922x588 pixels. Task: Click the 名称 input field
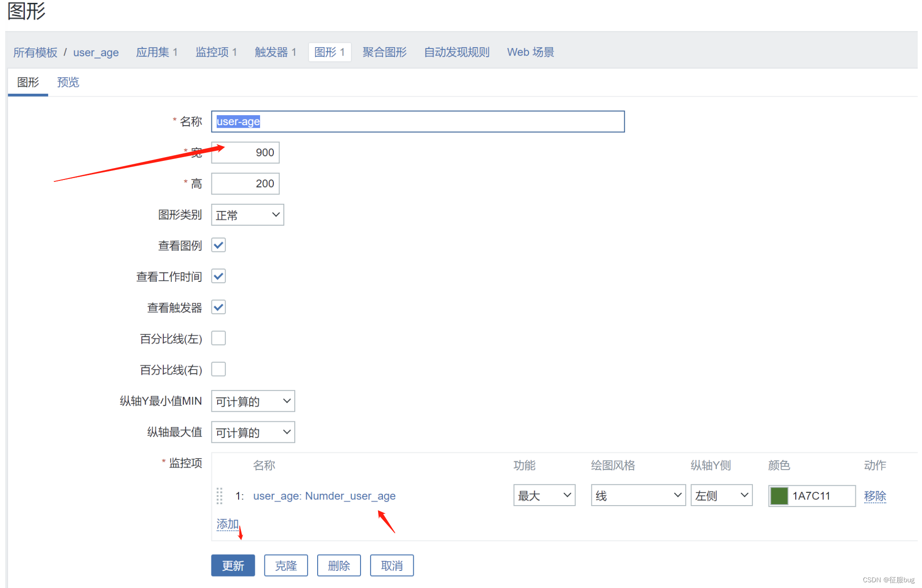(x=417, y=121)
